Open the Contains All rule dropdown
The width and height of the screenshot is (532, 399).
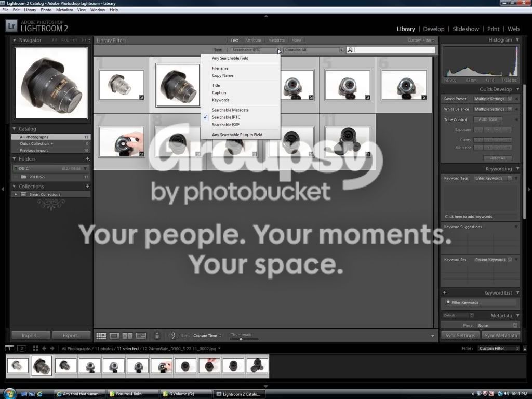click(313, 50)
